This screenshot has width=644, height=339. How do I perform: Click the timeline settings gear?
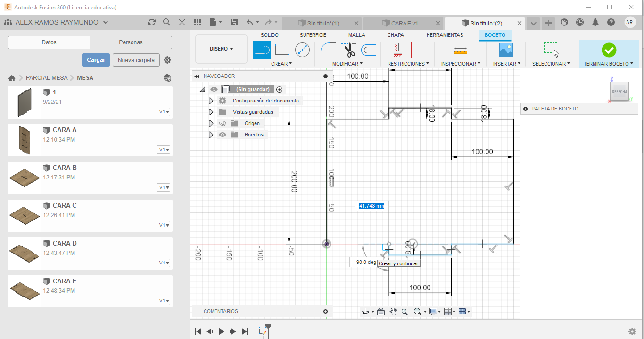pyautogui.click(x=632, y=331)
